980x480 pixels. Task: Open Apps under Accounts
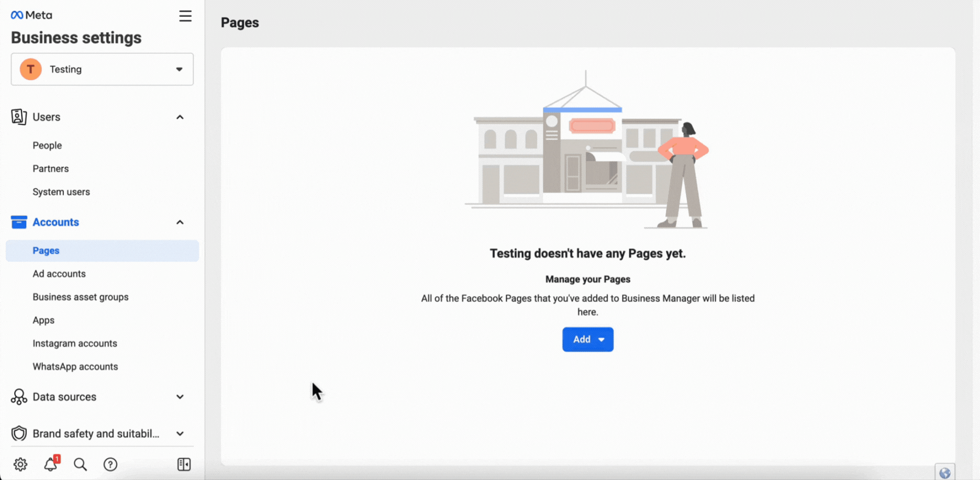coord(43,320)
